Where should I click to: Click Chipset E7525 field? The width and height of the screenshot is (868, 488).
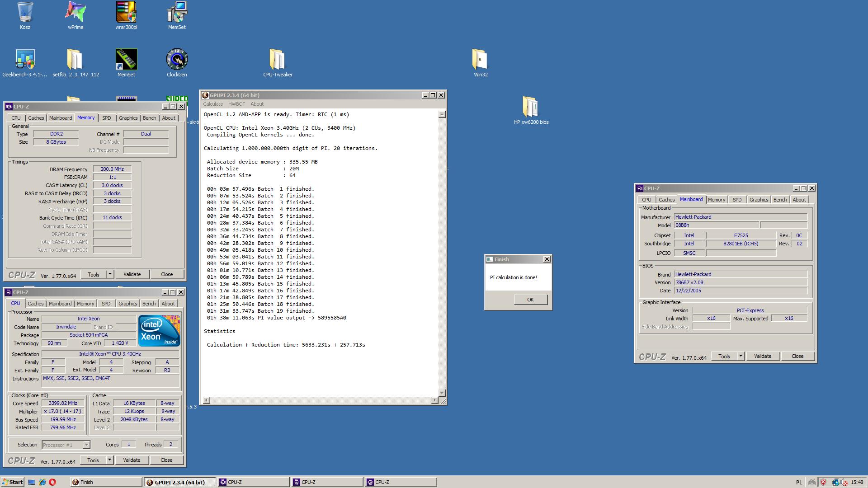point(741,235)
